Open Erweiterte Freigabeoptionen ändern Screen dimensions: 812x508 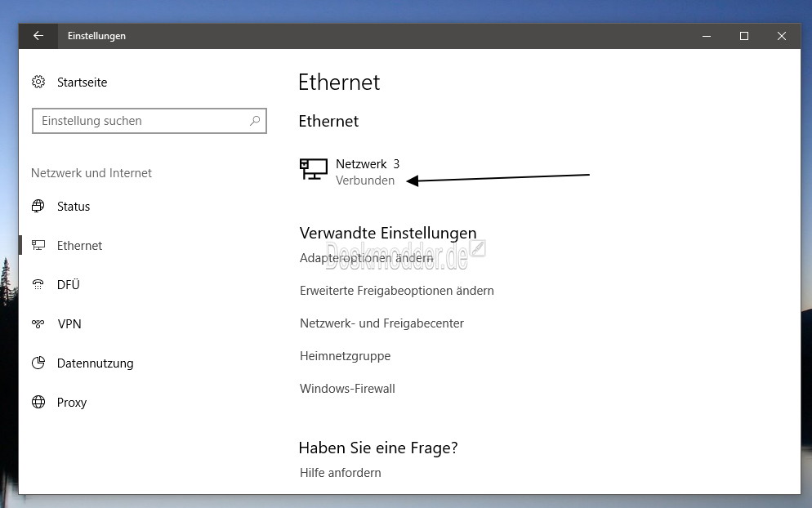tap(397, 291)
